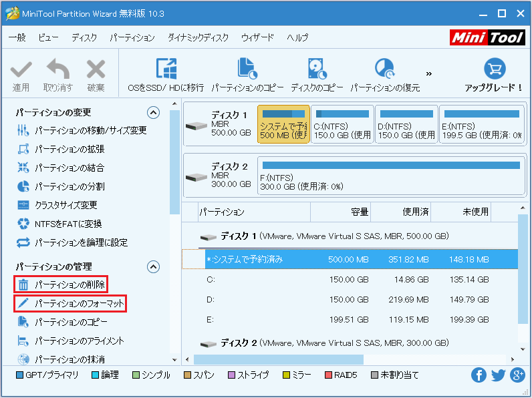
Task: Open the ダイナミックディスク menu
Action: pyautogui.click(x=198, y=37)
